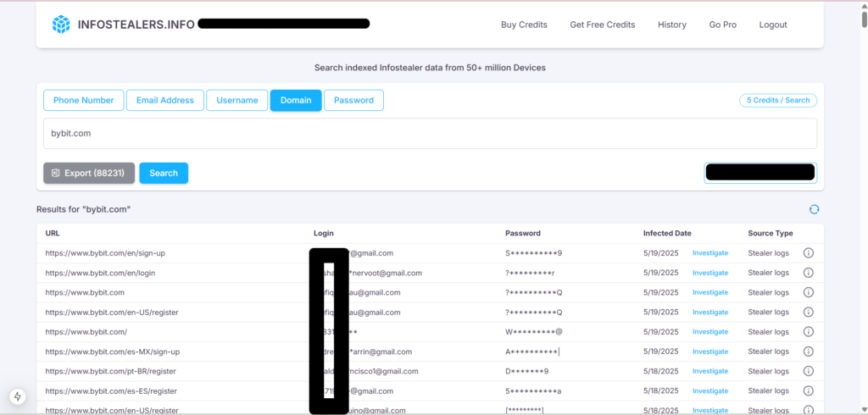This screenshot has height=415, width=868.
Task: Open Get Free Credits
Action: coord(603,25)
